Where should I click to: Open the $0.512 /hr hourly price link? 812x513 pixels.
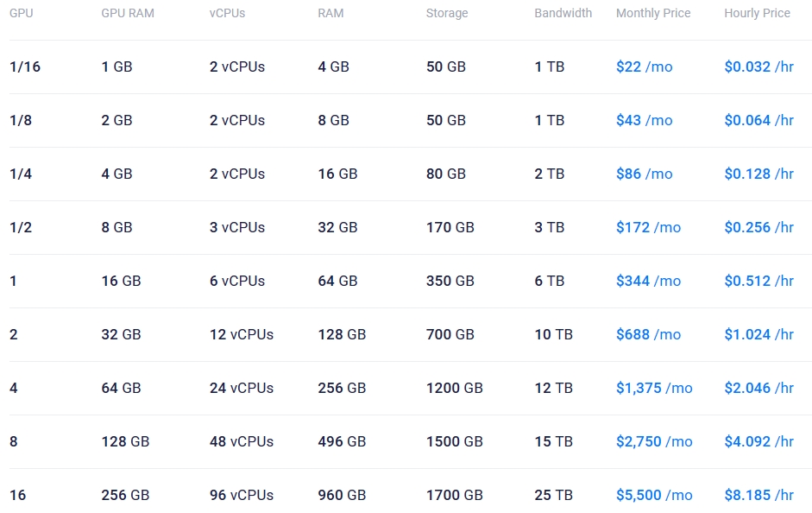click(x=758, y=281)
